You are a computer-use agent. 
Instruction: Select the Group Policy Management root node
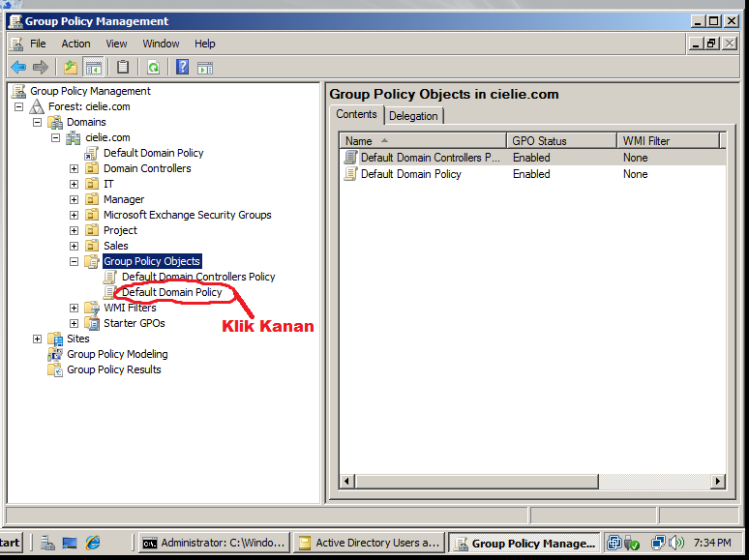click(90, 91)
